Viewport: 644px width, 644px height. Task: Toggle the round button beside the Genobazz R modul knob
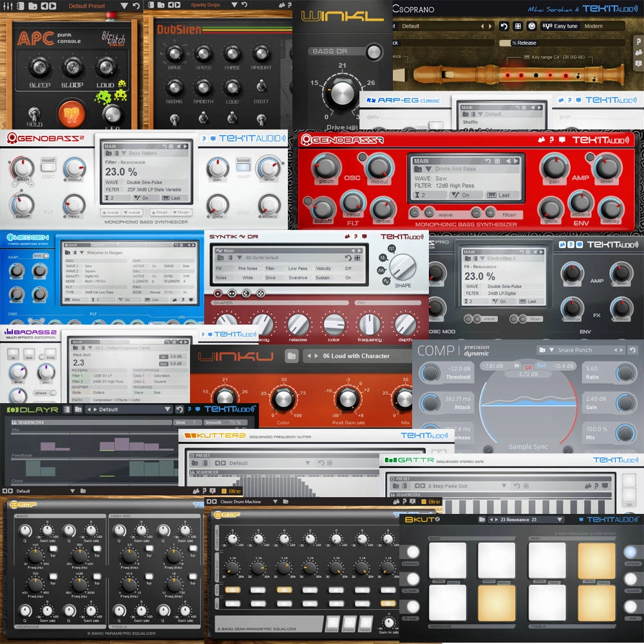pos(362,156)
